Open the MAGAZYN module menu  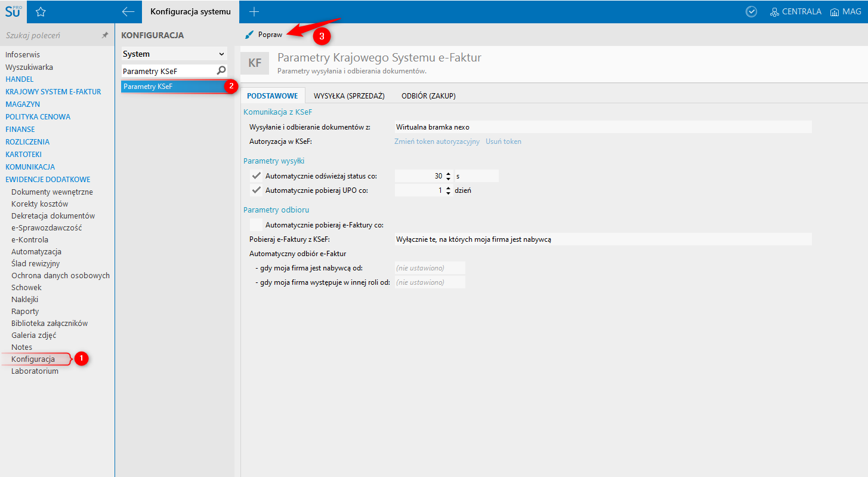tap(23, 104)
